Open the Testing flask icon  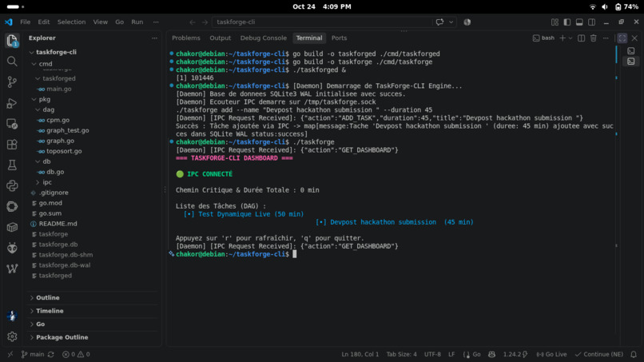(12, 165)
